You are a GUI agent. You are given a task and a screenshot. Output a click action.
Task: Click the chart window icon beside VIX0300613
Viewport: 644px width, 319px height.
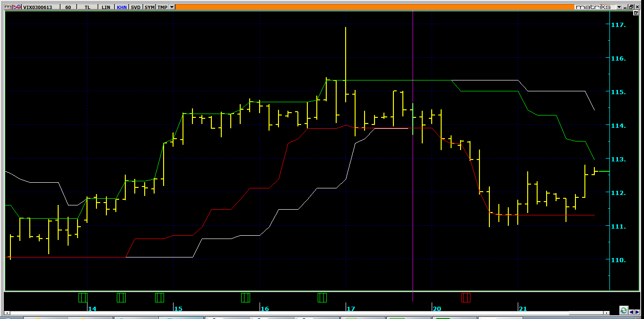8,7
